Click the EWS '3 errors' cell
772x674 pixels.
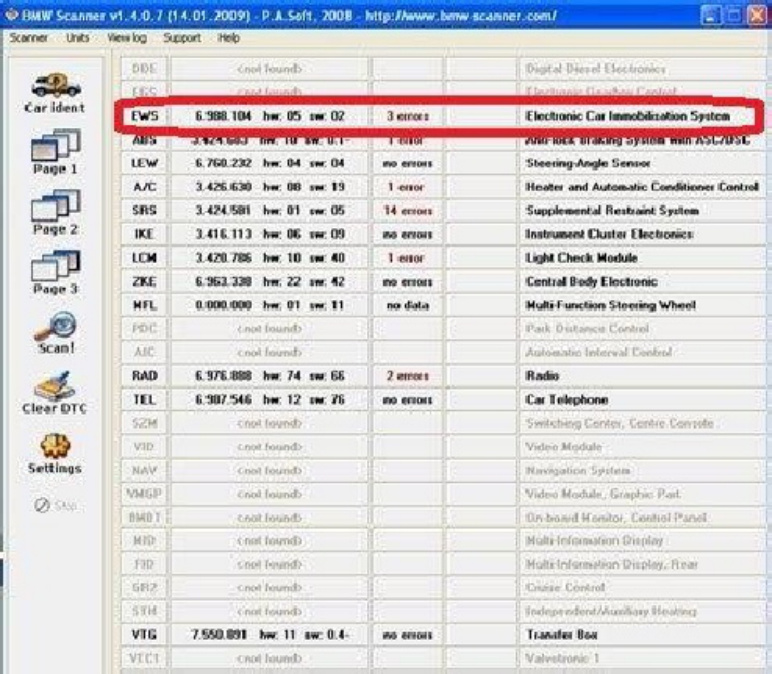[x=407, y=116]
